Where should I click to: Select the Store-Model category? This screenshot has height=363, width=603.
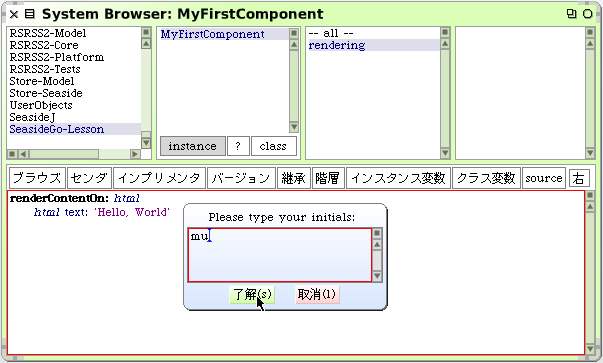pos(42,81)
